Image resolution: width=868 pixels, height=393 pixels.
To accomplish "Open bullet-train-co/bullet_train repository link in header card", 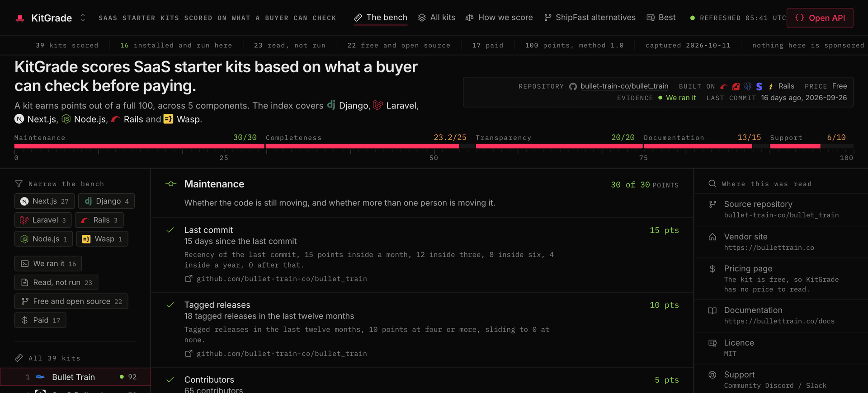I will (x=624, y=86).
